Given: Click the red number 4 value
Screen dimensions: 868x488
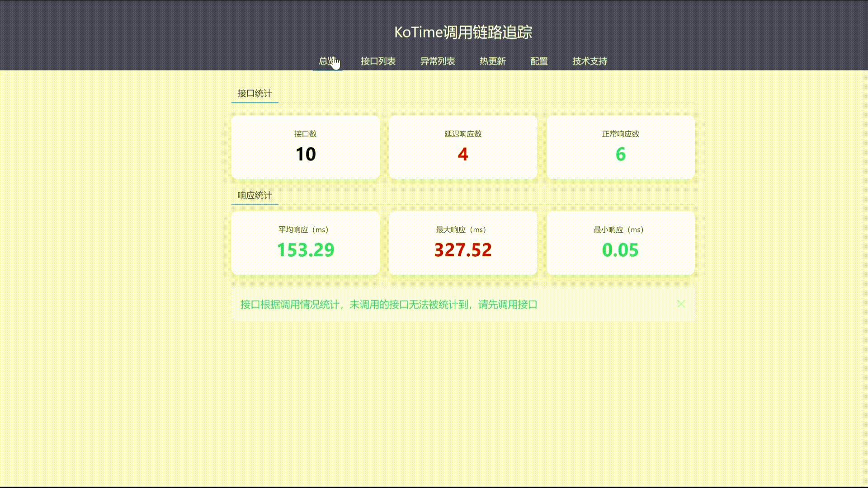Looking at the screenshot, I should click(x=462, y=154).
